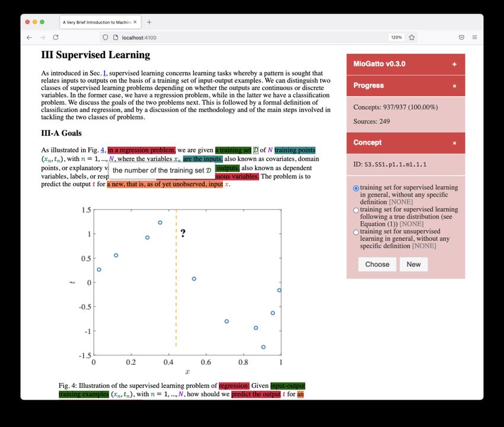Viewport: 504px width, 427px height.
Task: Click the 'Concepts: 937/937 (100.00%)' progress text
Action: [395, 107]
